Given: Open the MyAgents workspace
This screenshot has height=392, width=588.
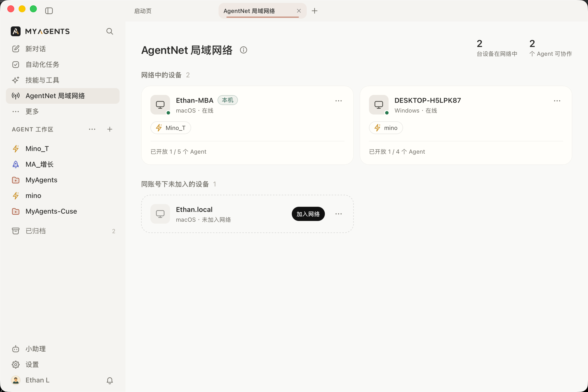Looking at the screenshot, I should point(62,180).
